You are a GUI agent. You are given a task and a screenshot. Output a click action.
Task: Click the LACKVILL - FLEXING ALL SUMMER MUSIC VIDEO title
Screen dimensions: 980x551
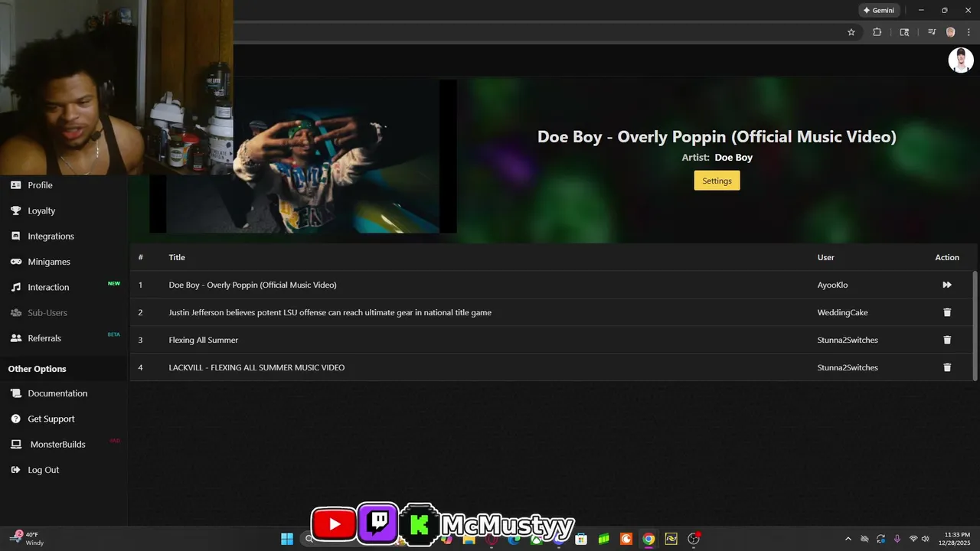click(x=256, y=367)
